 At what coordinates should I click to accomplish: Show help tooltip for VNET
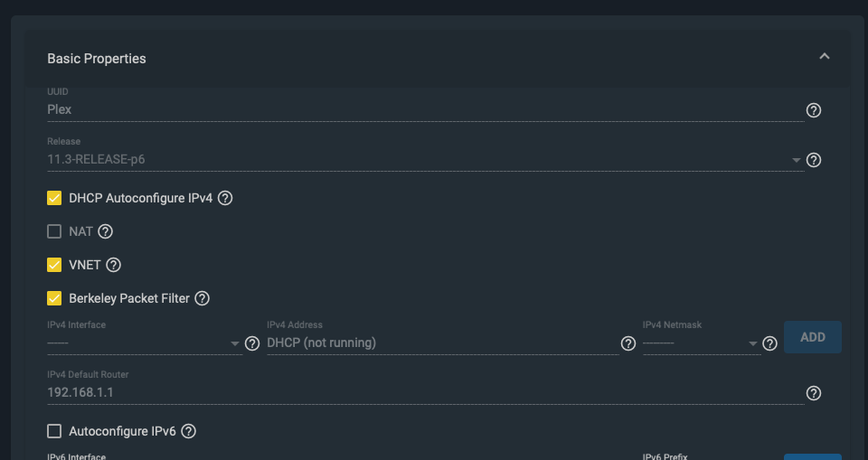click(x=114, y=265)
